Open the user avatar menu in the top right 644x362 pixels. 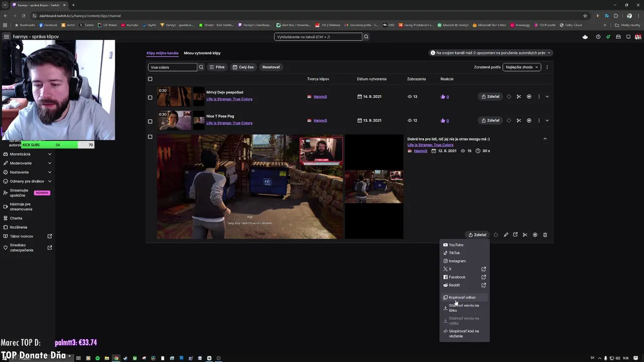coord(638,37)
